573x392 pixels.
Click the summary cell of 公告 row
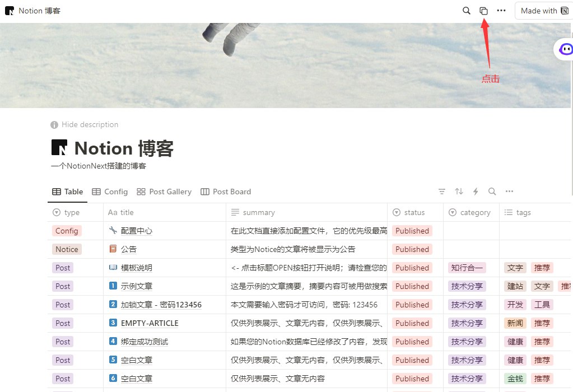306,250
